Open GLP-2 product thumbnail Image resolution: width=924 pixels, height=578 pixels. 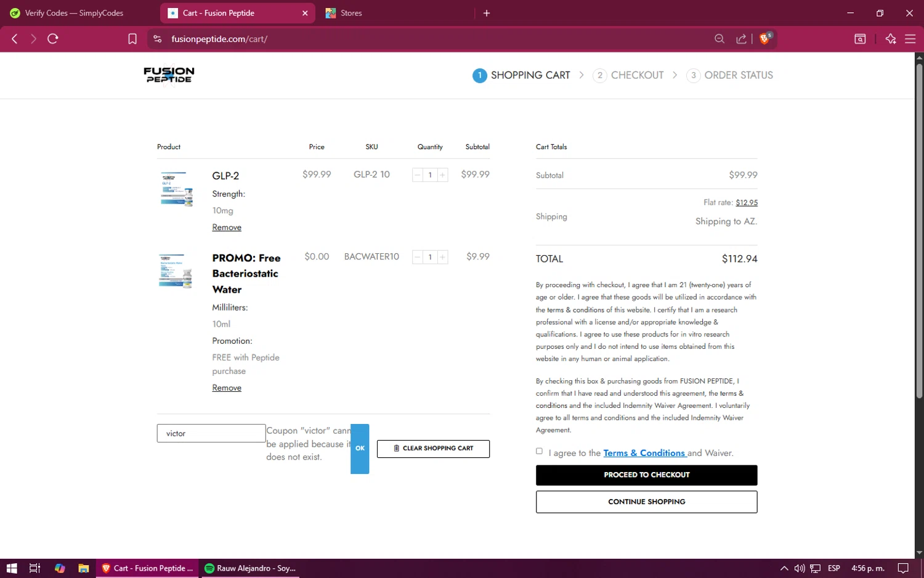pos(177,189)
